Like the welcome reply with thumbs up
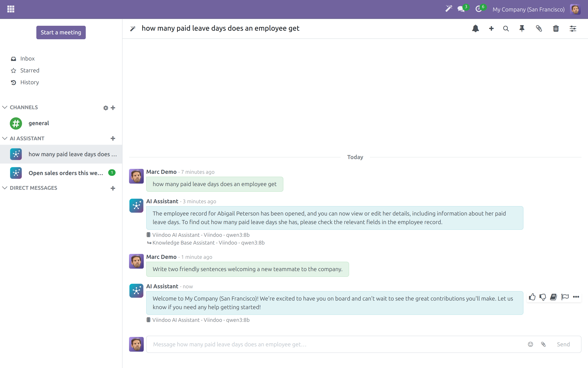The image size is (588, 368). point(532,297)
